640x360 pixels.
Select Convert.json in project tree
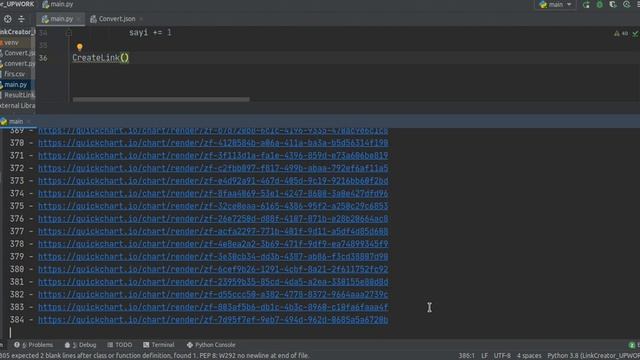tap(18, 53)
